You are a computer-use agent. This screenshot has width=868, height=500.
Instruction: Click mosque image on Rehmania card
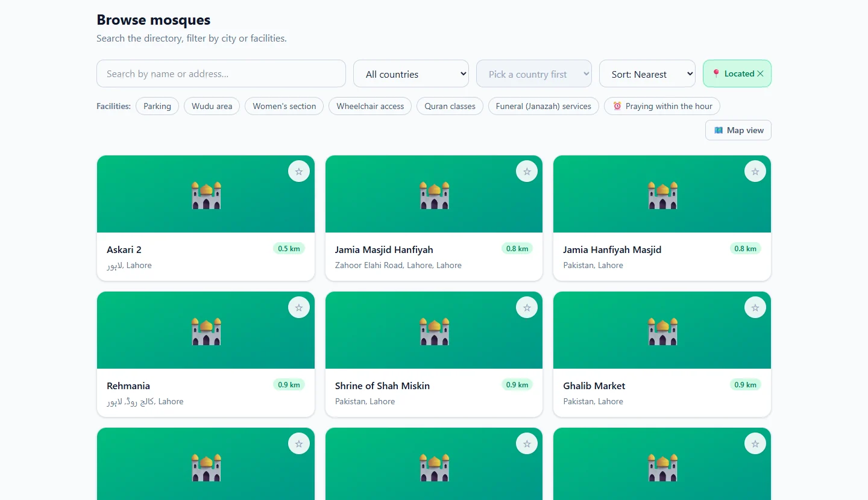[x=206, y=331]
